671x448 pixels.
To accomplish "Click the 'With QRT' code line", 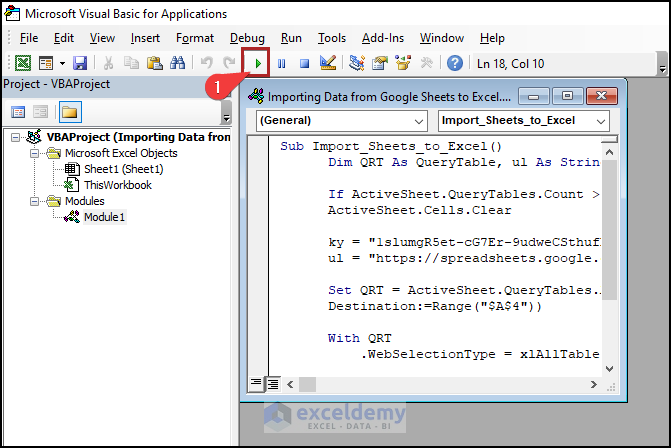I will [359, 338].
